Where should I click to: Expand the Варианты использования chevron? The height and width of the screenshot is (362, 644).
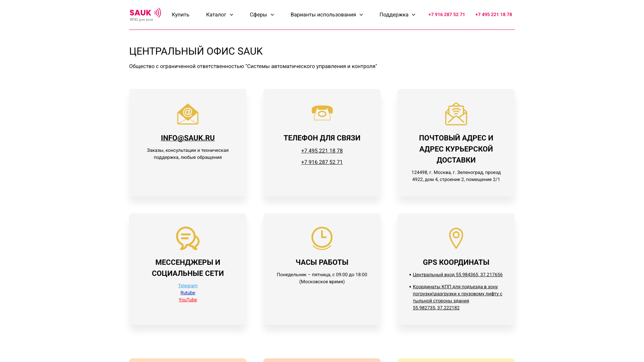pyautogui.click(x=361, y=15)
